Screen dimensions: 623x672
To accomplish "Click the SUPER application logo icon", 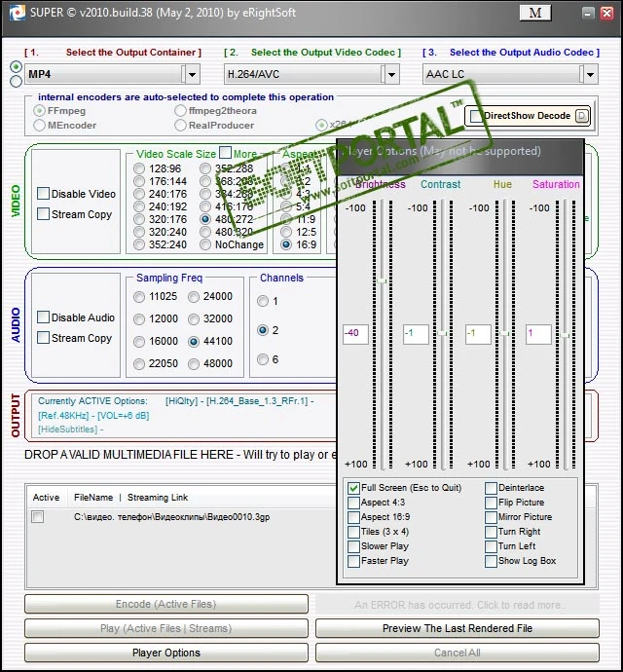I will [x=17, y=13].
